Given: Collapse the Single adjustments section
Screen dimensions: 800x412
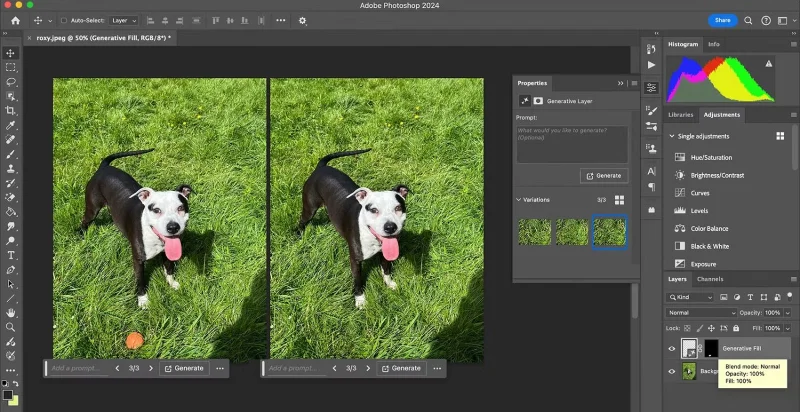Looking at the screenshot, I should (x=672, y=135).
